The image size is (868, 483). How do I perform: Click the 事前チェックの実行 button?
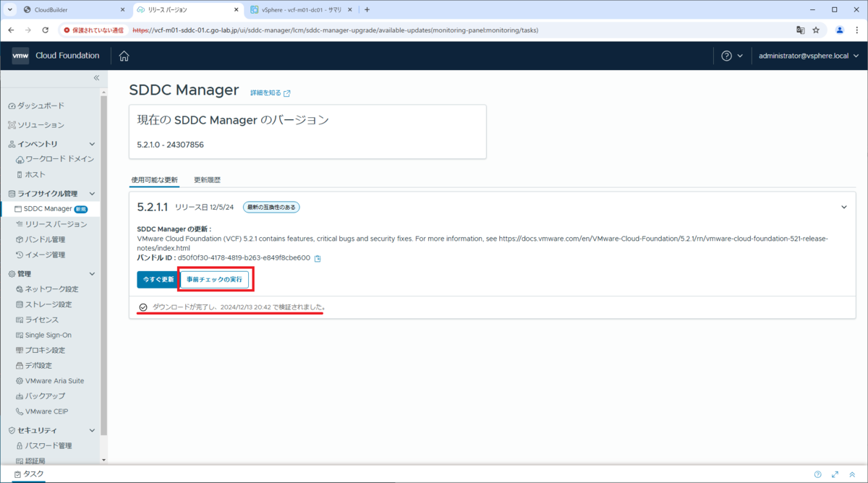(214, 279)
